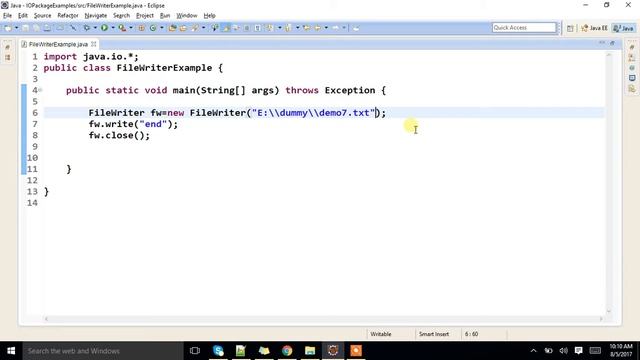The height and width of the screenshot is (360, 640).
Task: Select the FileWriterExample.java editor tab
Action: click(58, 44)
